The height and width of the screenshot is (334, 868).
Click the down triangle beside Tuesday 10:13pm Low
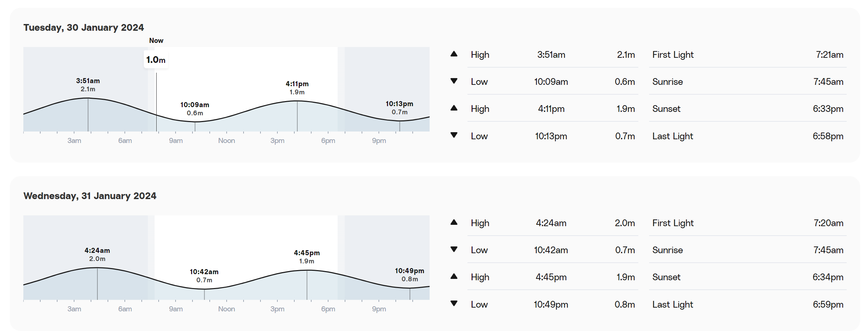pos(454,135)
